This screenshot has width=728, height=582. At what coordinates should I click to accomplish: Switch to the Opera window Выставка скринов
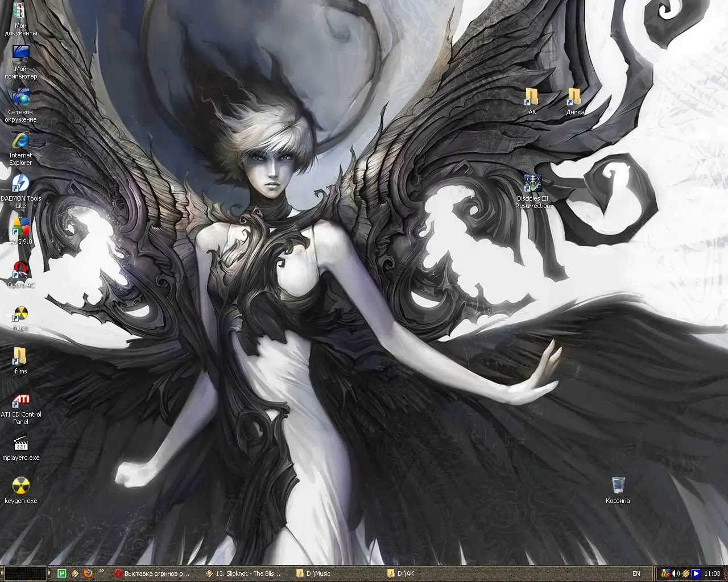tap(152, 573)
